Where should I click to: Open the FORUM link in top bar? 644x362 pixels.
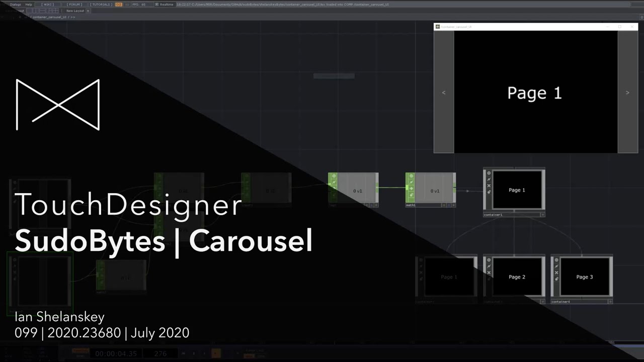pyautogui.click(x=74, y=4)
